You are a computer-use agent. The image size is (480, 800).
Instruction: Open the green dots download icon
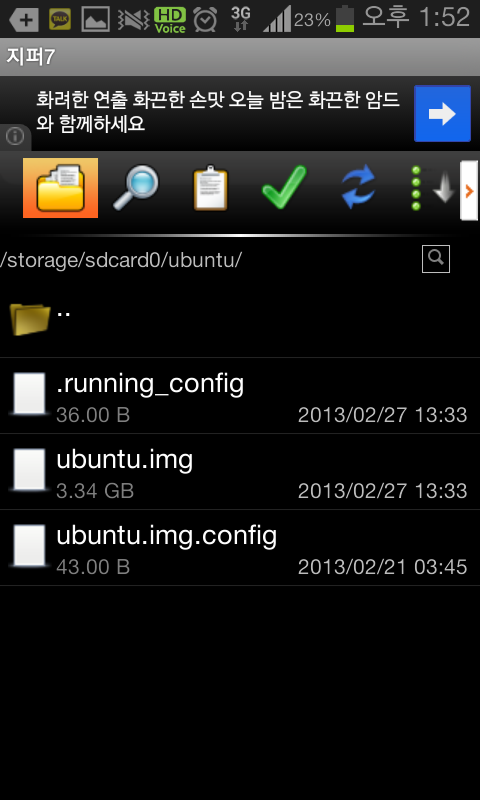[433, 188]
